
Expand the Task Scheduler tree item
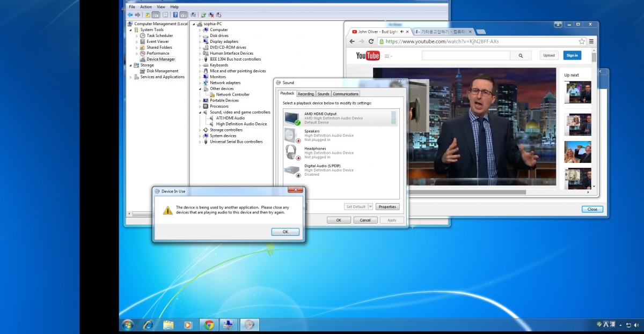pos(136,36)
